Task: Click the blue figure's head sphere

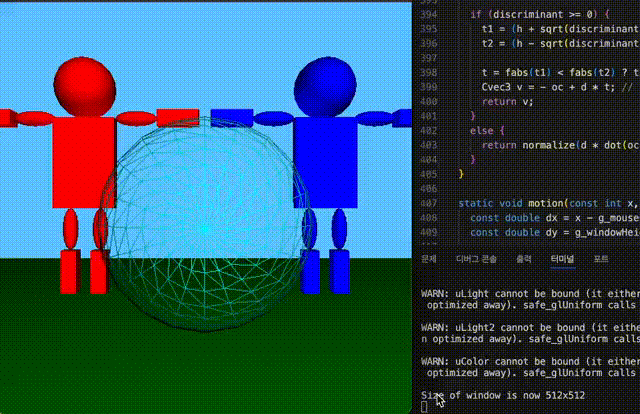Action: pos(325,87)
